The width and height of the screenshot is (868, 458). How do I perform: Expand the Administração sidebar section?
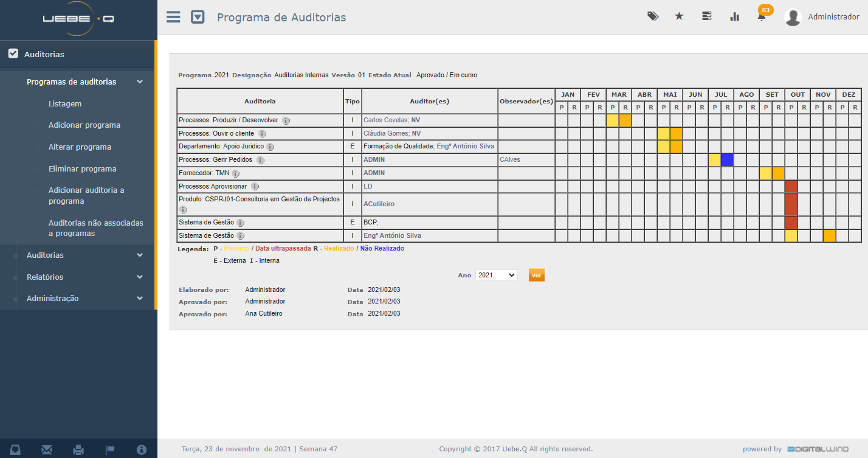point(140,298)
